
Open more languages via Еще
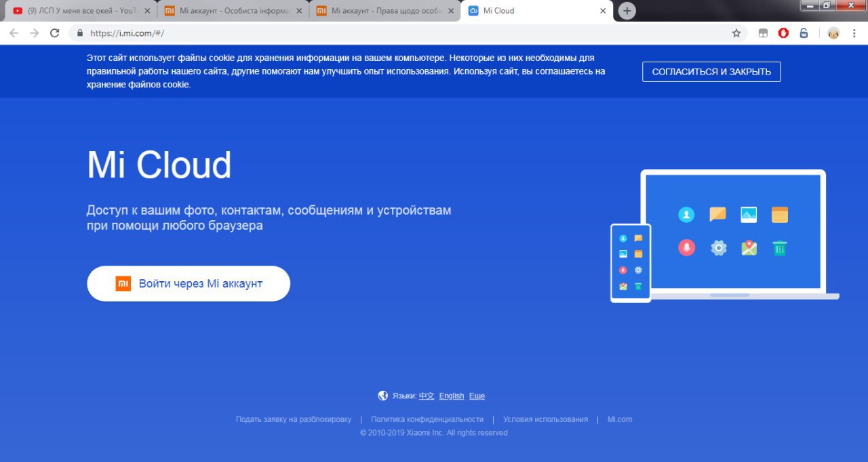pyautogui.click(x=477, y=396)
